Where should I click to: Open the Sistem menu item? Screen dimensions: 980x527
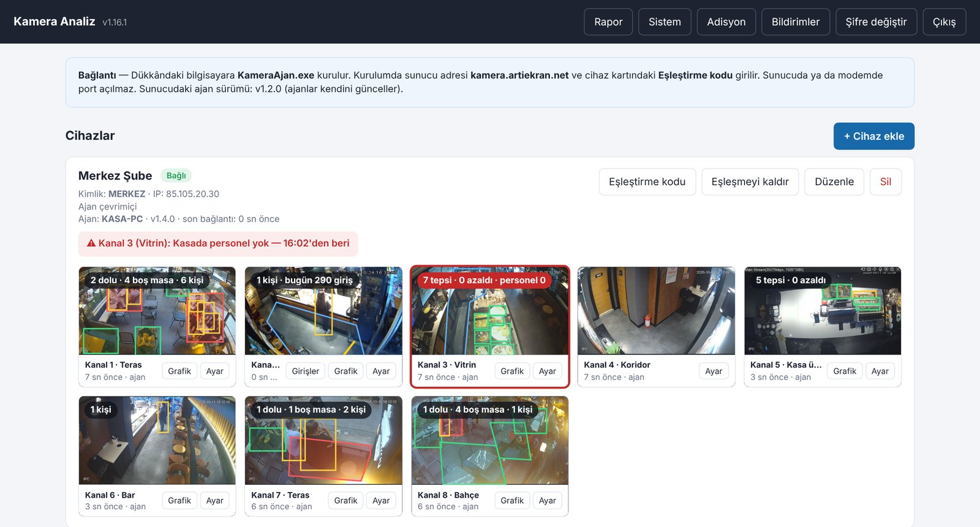tap(665, 21)
